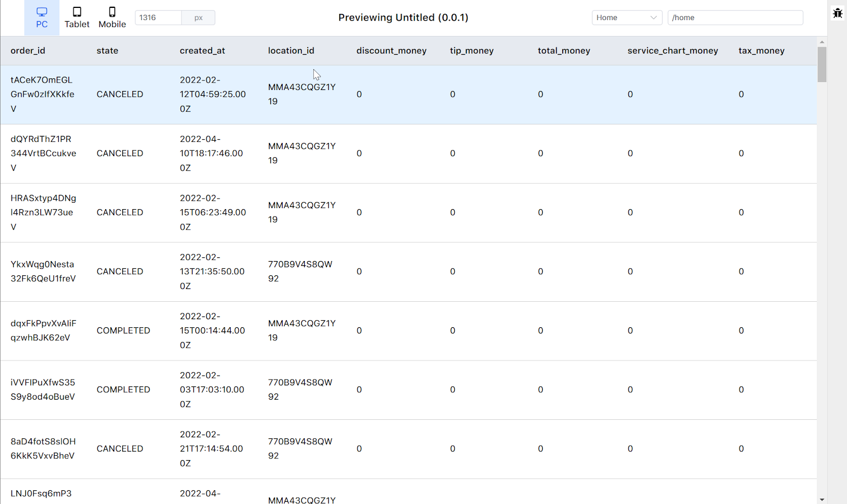Image resolution: width=847 pixels, height=504 pixels.
Task: Click total_money value in HRASxtyp4DNg row
Action: tap(540, 212)
